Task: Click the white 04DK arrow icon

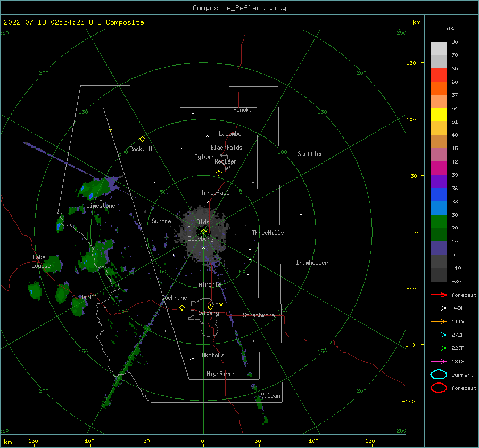Action: pos(439,308)
